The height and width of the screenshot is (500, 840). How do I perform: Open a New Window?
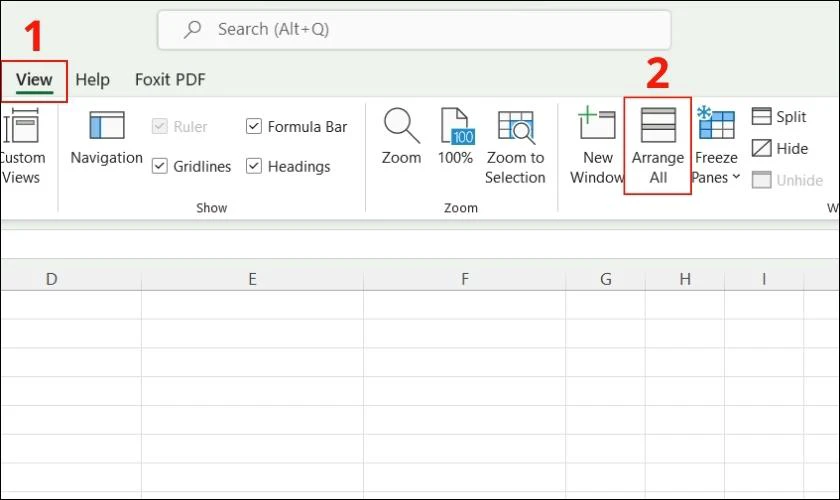pos(597,147)
